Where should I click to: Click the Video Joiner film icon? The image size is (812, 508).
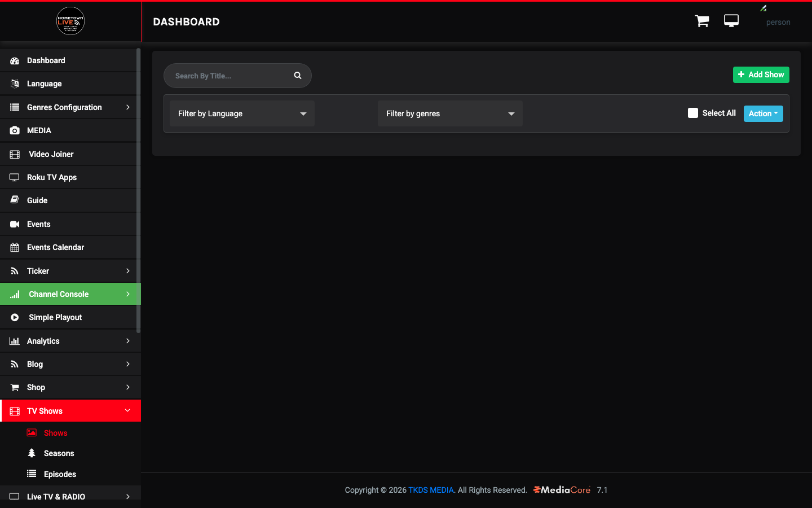(x=15, y=154)
